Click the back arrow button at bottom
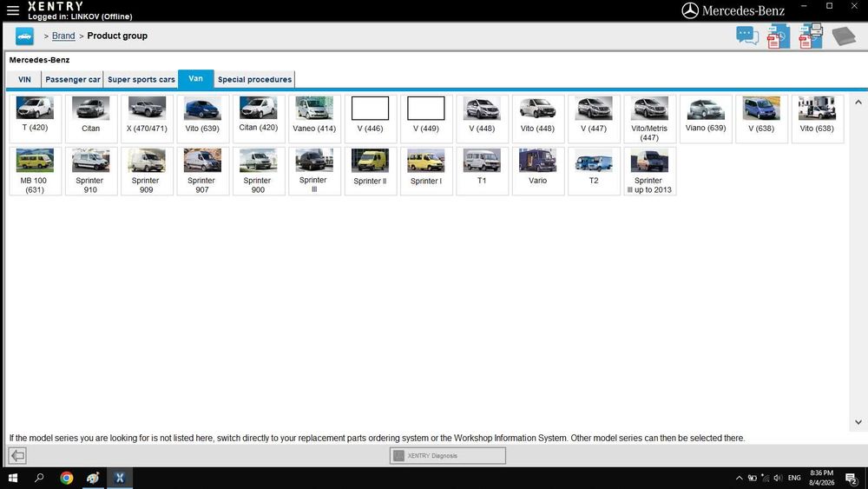Image resolution: width=868 pixels, height=489 pixels. pyautogui.click(x=17, y=456)
